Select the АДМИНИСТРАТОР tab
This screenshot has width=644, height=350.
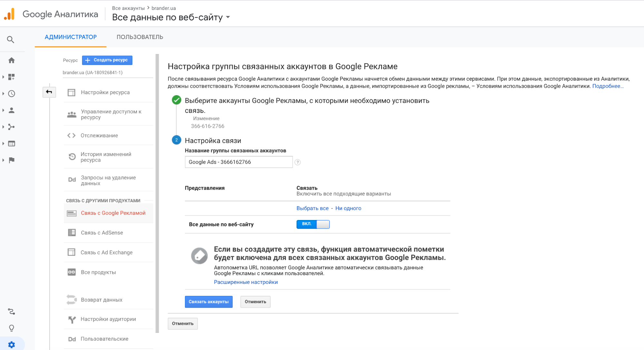[x=71, y=37]
